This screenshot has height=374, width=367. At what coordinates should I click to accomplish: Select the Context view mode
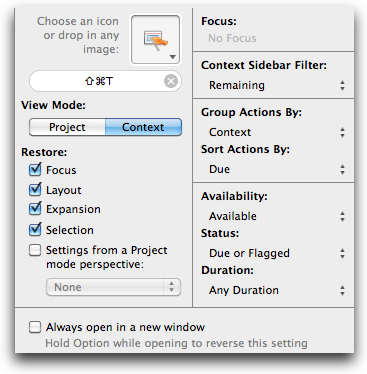[143, 127]
